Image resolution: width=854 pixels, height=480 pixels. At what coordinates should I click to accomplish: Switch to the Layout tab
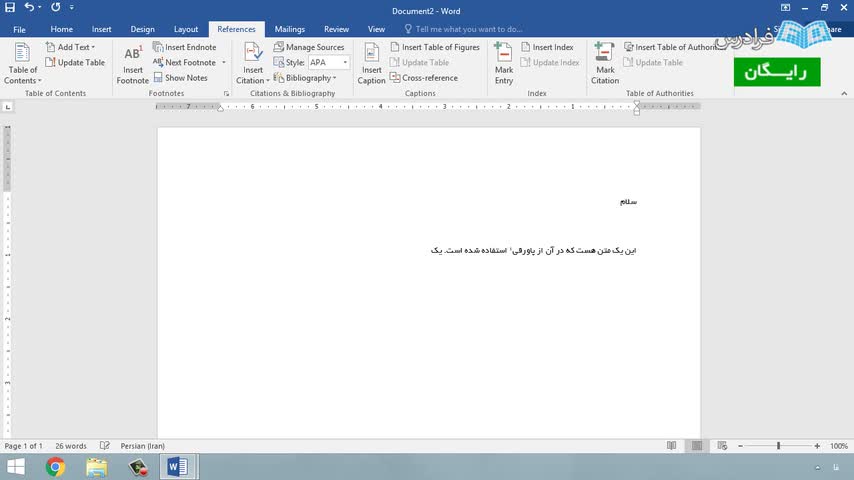(186, 29)
